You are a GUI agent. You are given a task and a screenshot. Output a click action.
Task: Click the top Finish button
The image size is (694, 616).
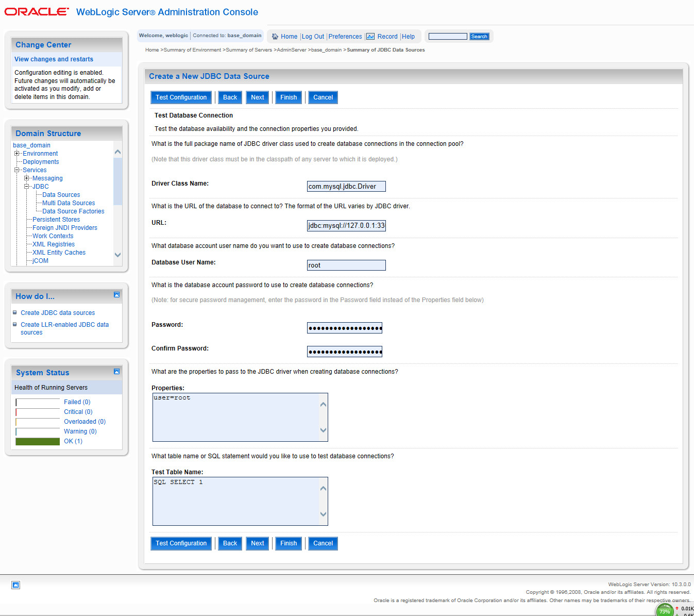(289, 97)
